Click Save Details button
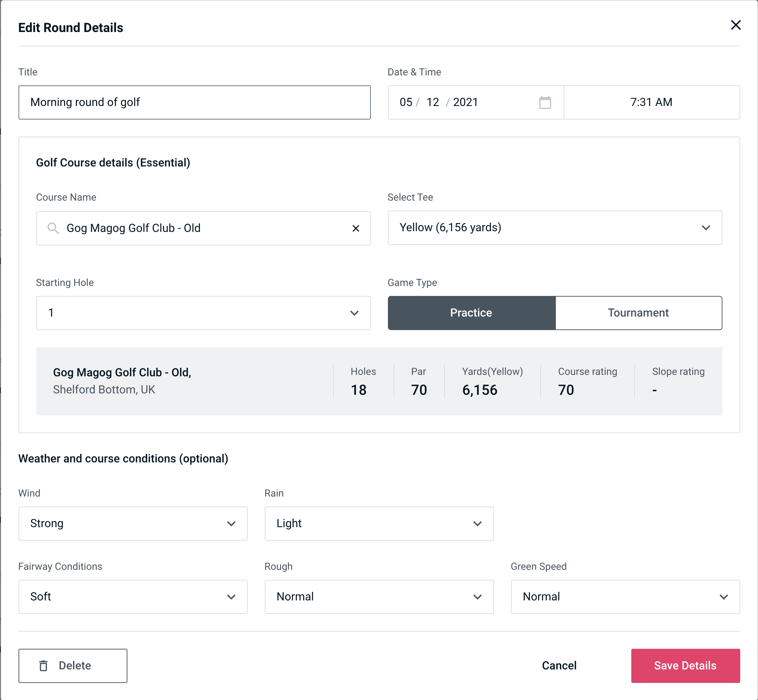This screenshot has width=758, height=700. [x=685, y=666]
